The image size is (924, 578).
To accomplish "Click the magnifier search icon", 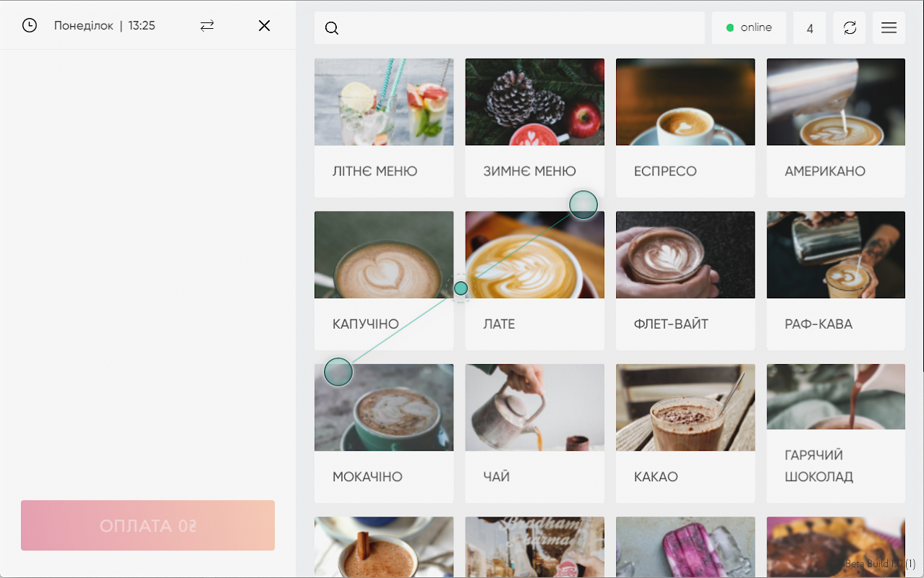I will 332,28.
